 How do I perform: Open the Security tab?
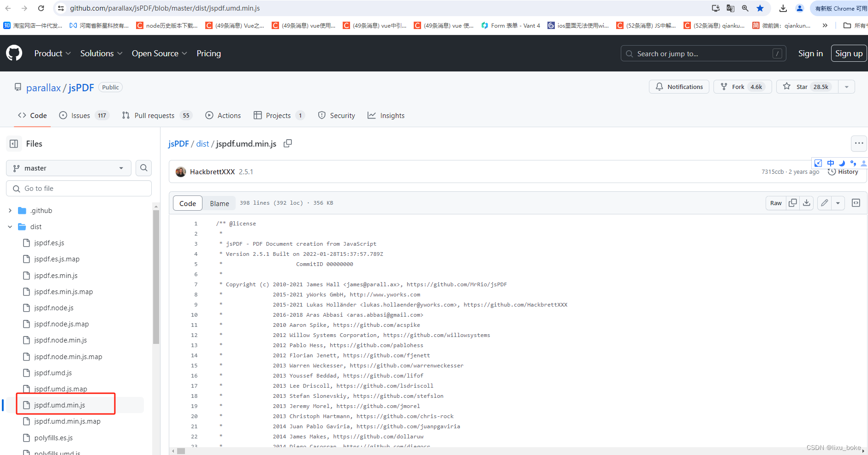coord(337,115)
